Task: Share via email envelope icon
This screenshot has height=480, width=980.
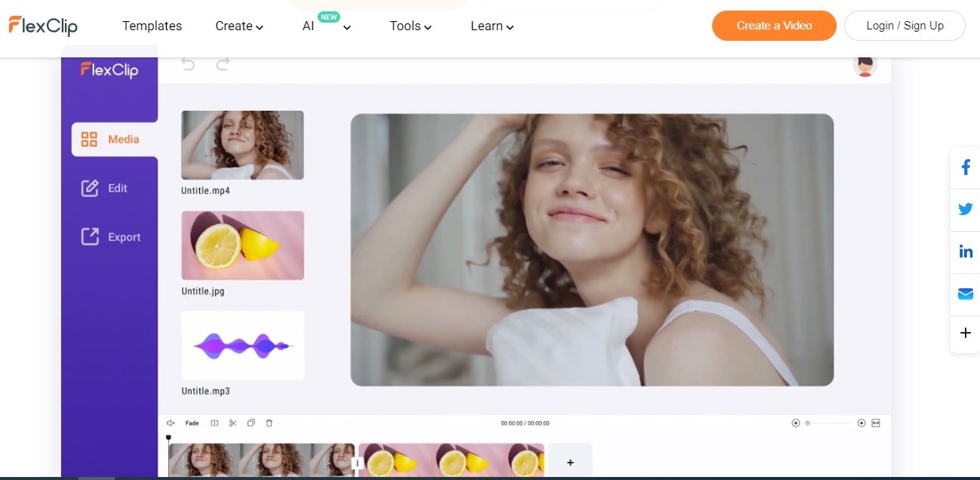Action: [966, 294]
